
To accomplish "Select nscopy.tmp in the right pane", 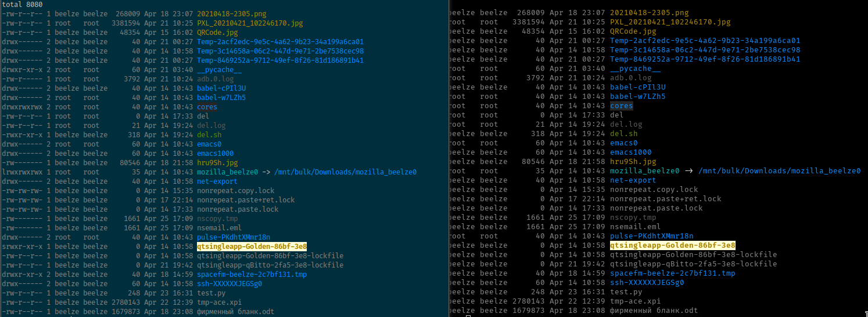I will (x=633, y=217).
